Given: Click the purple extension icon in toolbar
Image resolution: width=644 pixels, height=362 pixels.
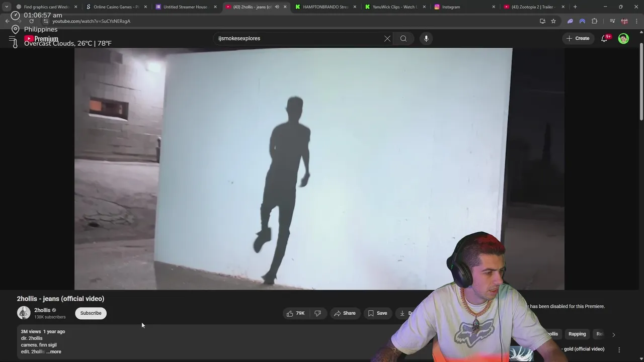Looking at the screenshot, I should [570, 21].
